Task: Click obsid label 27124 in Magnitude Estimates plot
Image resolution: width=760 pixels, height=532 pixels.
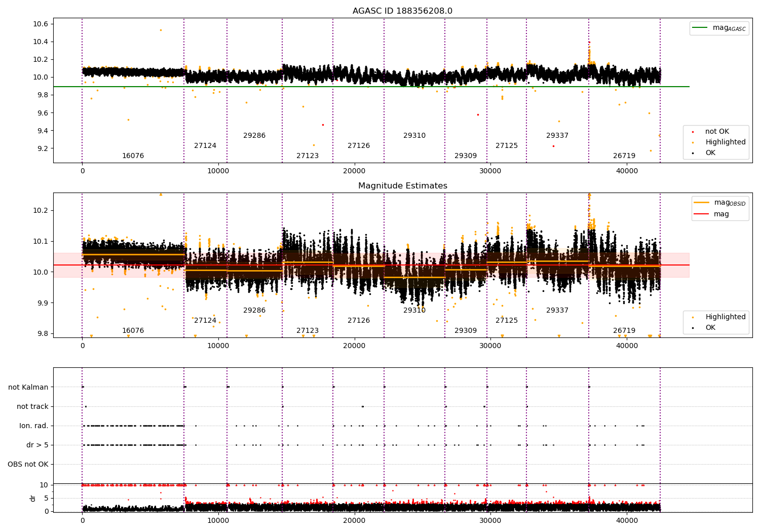Action: [205, 321]
